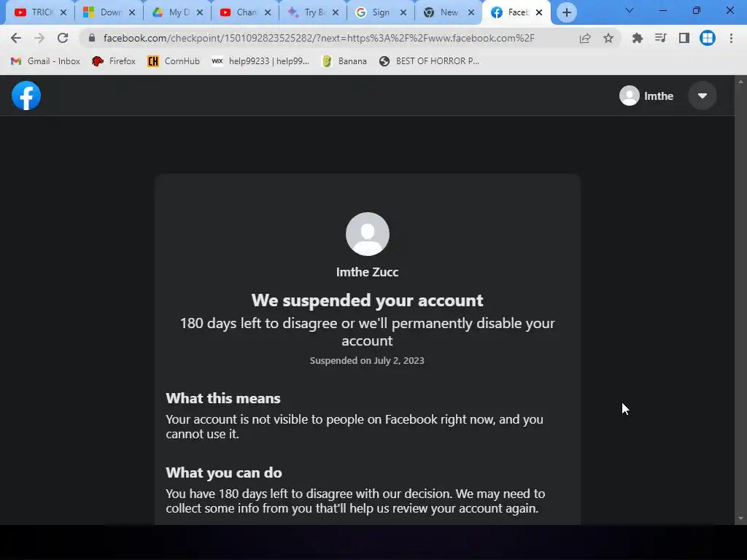Open the Extensions puzzle icon

(x=637, y=38)
